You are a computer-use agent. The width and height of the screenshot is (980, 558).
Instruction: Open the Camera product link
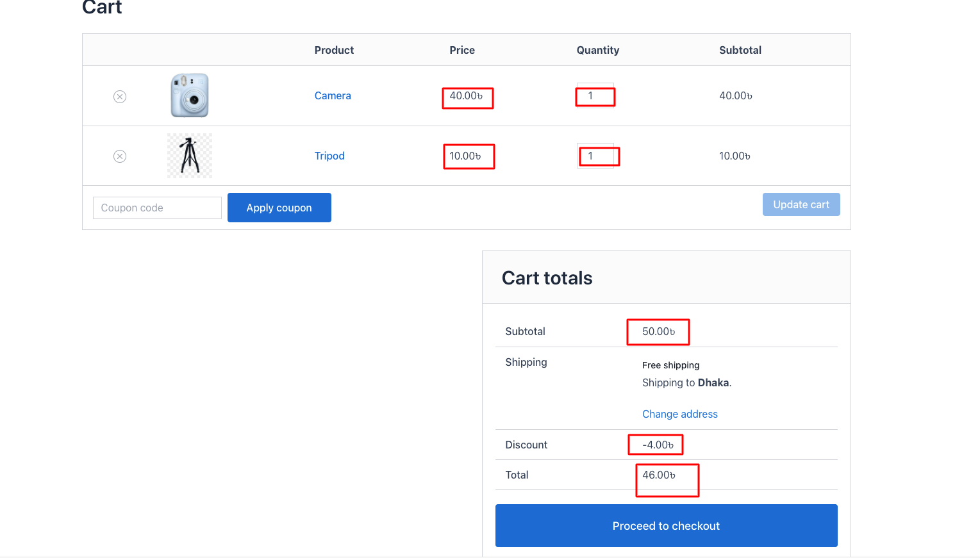(333, 95)
